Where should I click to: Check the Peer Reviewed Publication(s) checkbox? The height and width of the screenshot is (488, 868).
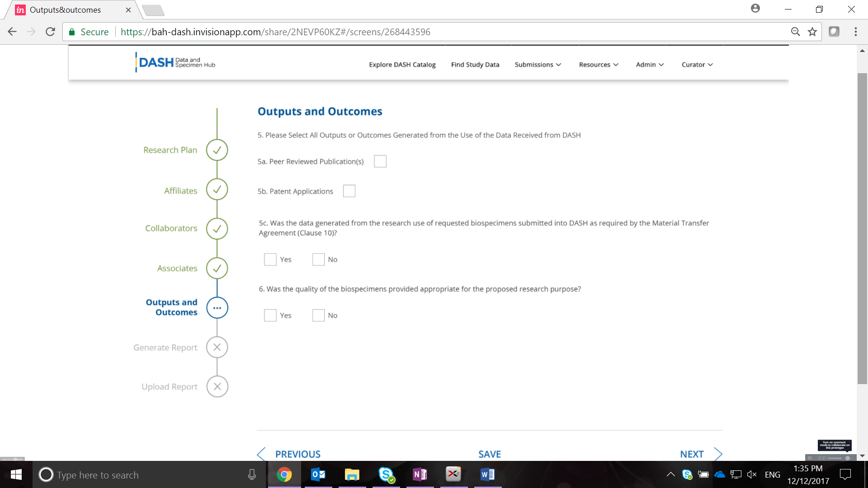pos(380,161)
